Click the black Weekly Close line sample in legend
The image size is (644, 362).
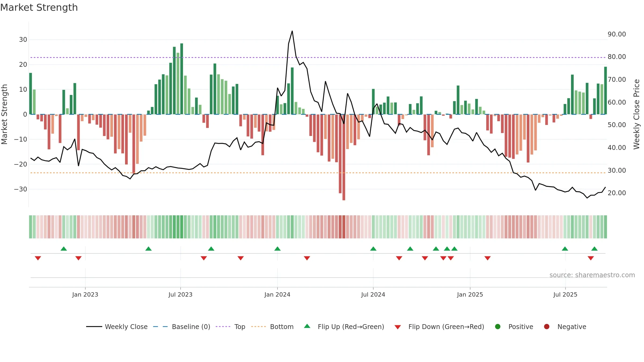point(94,327)
